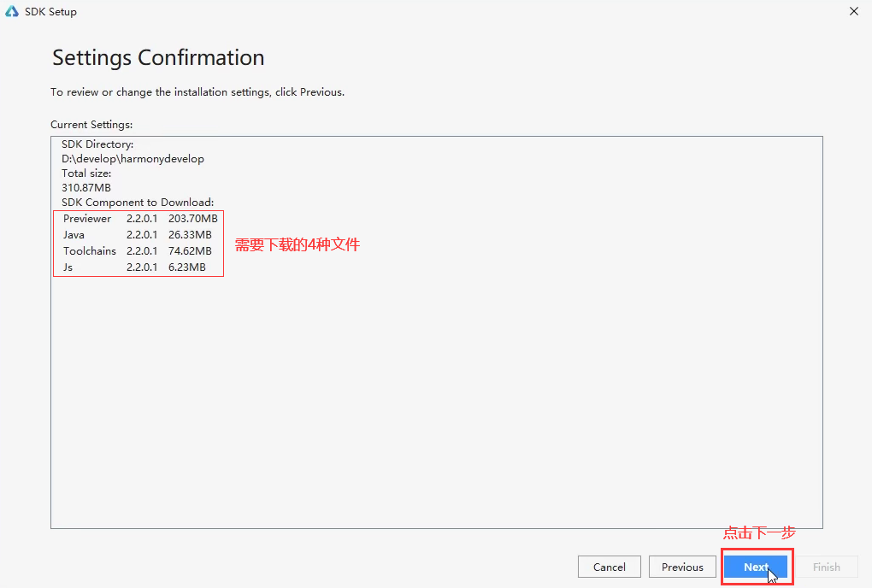Select the Toolchains component row

[138, 250]
